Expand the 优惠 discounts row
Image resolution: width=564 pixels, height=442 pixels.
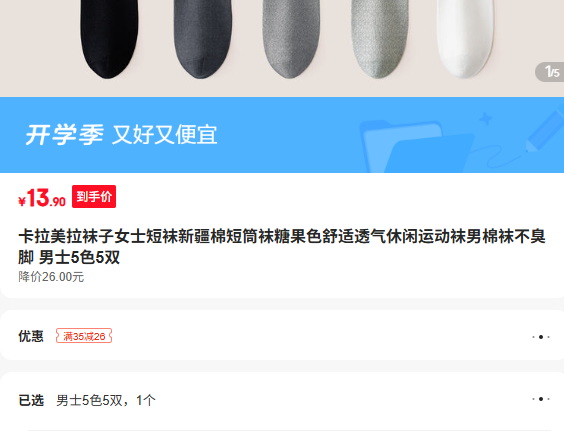point(282,335)
